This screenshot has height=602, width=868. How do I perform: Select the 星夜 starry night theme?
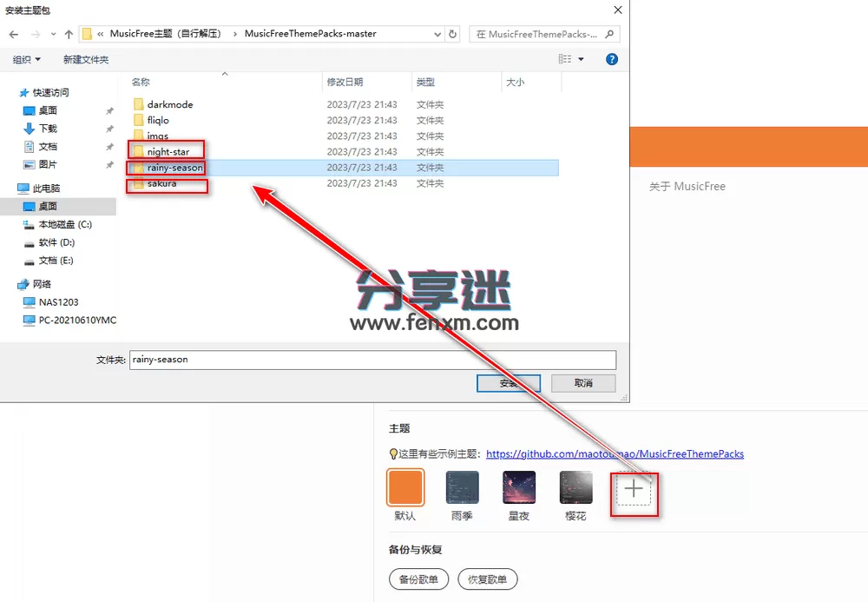click(518, 488)
